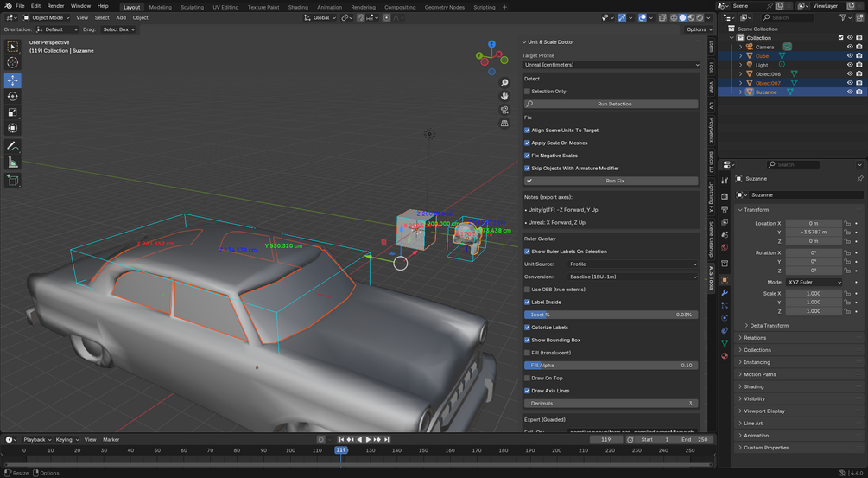Jump to timeline end frame
The height and width of the screenshot is (478, 868).
(386, 439)
